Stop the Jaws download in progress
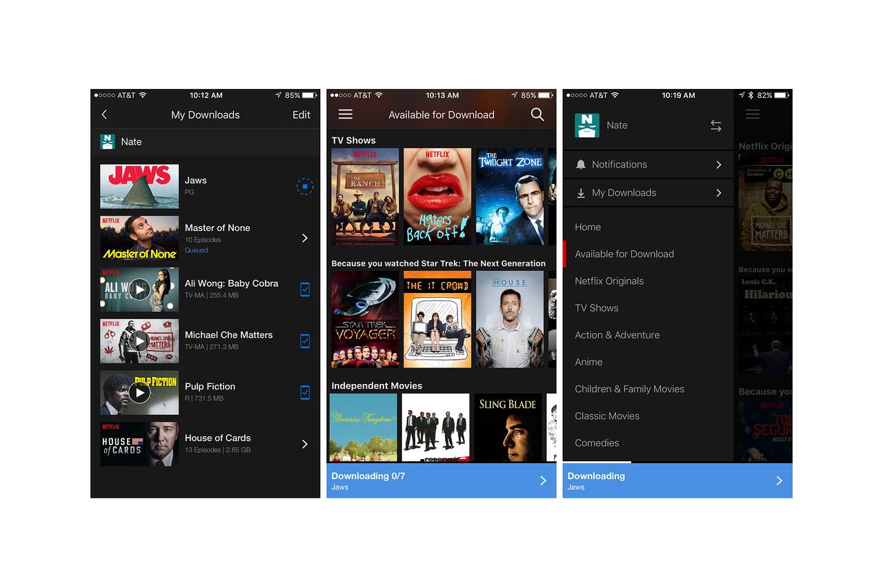This screenshot has width=883, height=588. click(305, 186)
